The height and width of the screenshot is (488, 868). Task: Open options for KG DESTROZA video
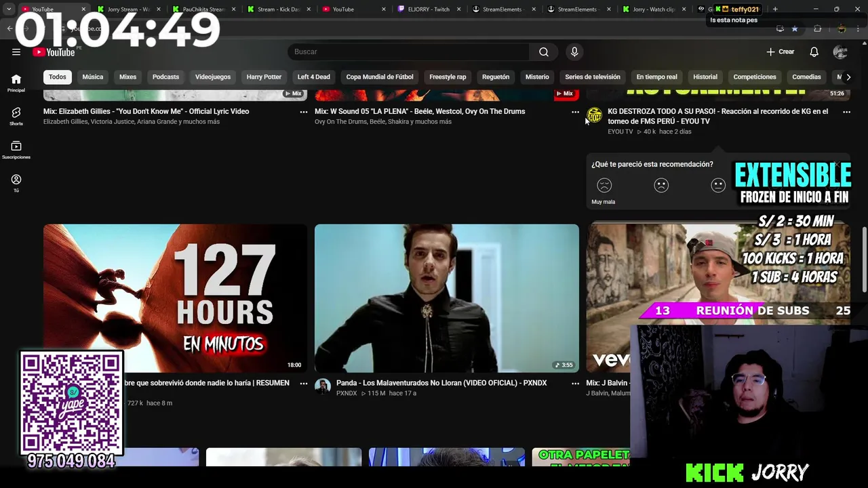point(846,112)
